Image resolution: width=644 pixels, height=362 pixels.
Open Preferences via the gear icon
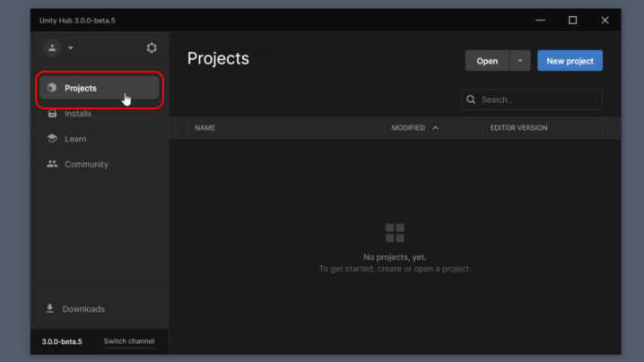pyautogui.click(x=152, y=48)
